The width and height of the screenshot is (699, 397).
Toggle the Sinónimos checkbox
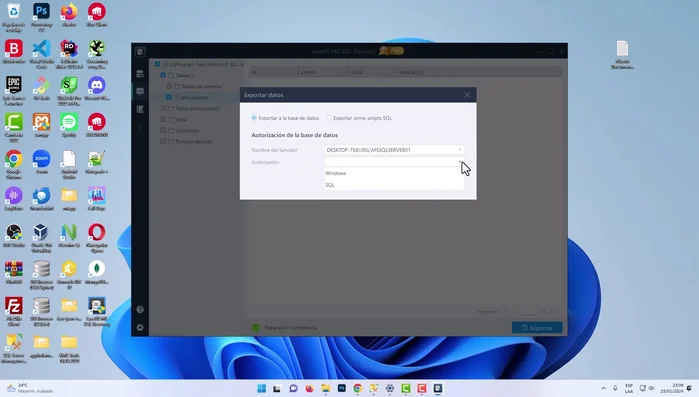(163, 131)
